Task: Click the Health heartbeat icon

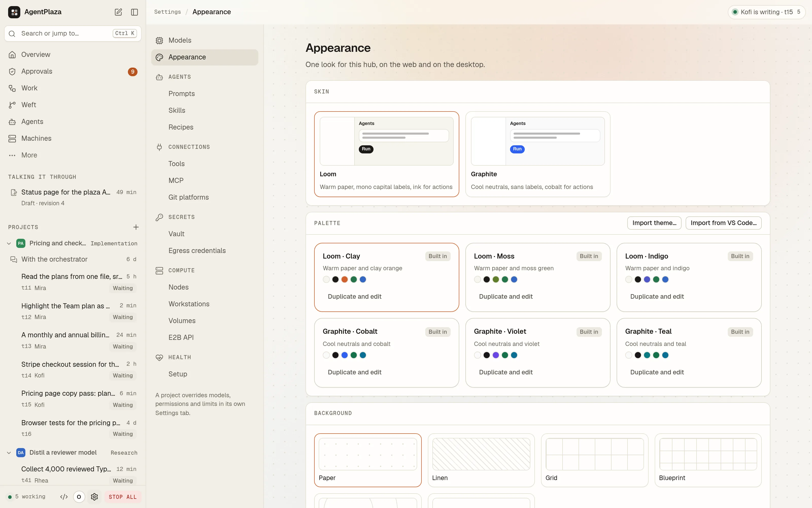Action: [159, 357]
